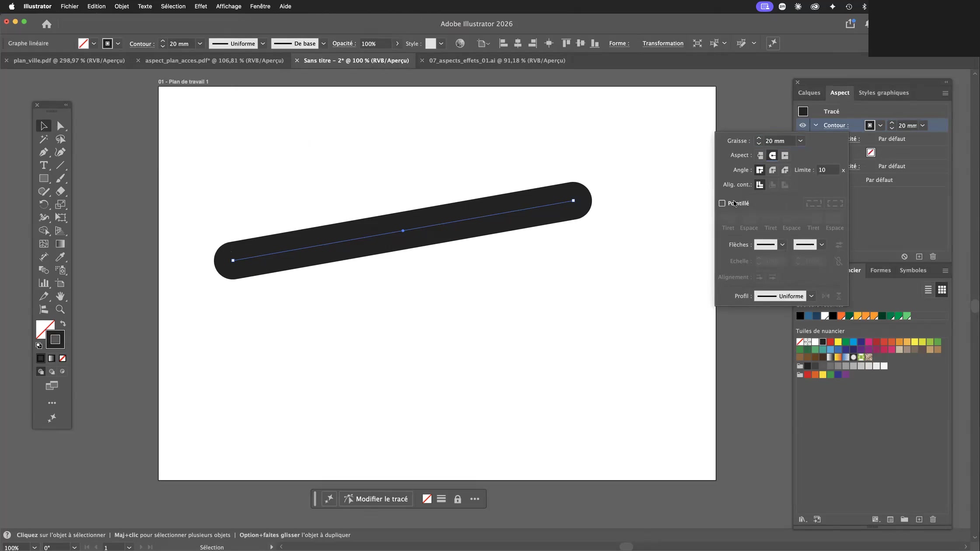
Task: Select the Selection tool arrow
Action: coord(44,126)
